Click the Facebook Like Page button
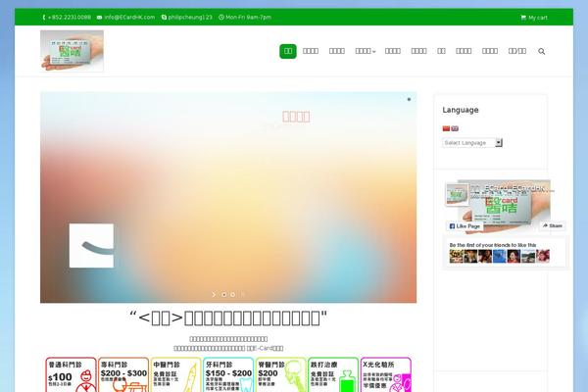The width and height of the screenshot is (588, 392). pos(465,226)
